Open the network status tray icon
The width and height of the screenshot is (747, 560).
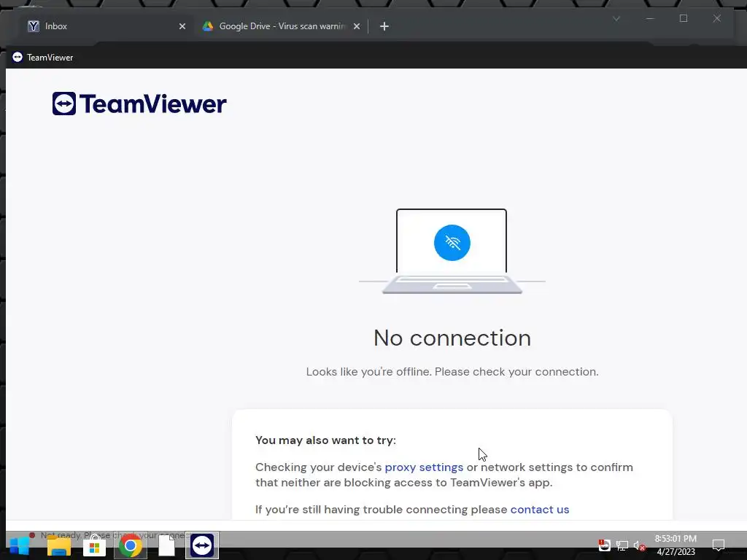tap(622, 545)
